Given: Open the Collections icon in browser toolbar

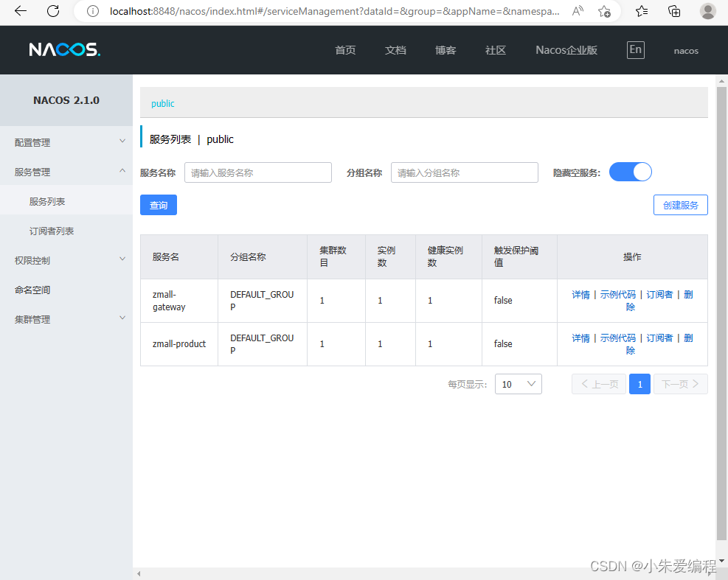Looking at the screenshot, I should click(x=674, y=11).
